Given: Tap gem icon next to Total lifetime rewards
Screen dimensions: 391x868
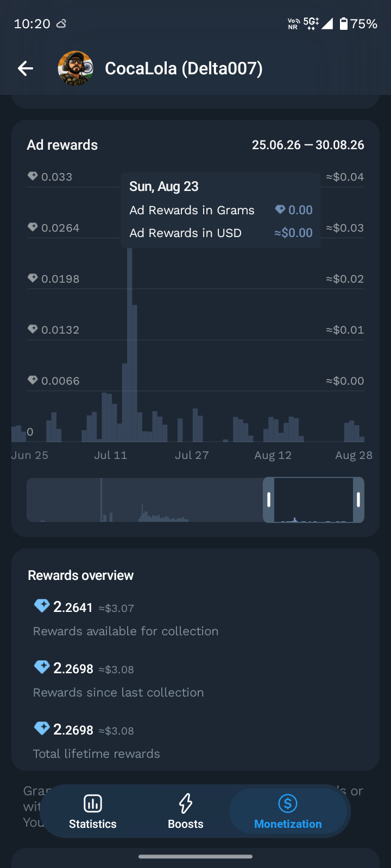Looking at the screenshot, I should [x=42, y=729].
